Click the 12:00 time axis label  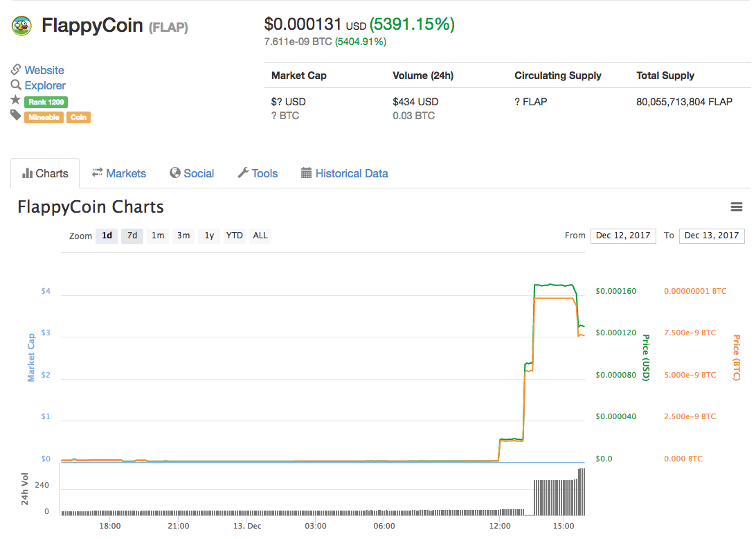coord(500,526)
